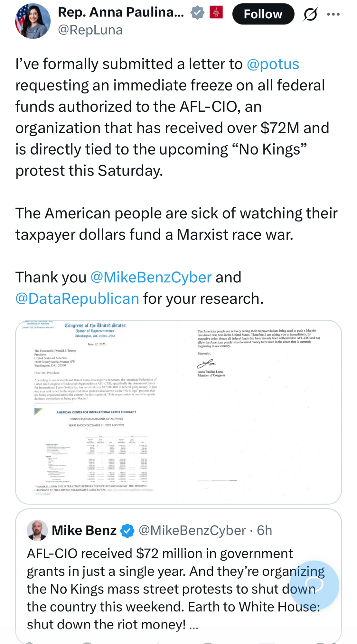
Task: Open the three-dot more options menu
Action: (x=333, y=14)
